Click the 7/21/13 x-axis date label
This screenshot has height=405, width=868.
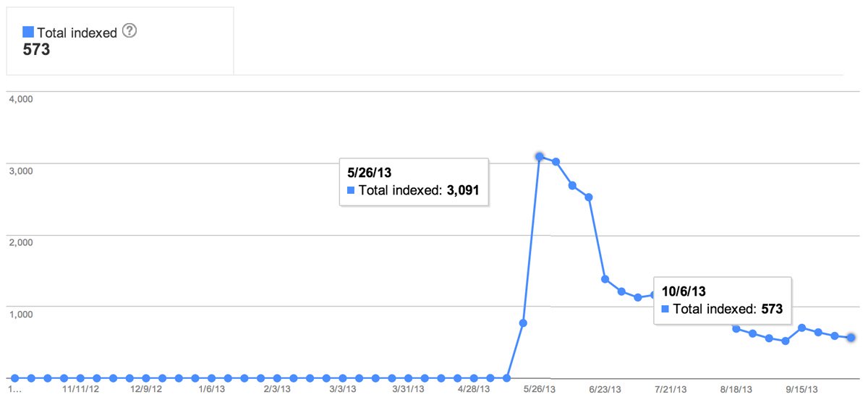tap(671, 389)
